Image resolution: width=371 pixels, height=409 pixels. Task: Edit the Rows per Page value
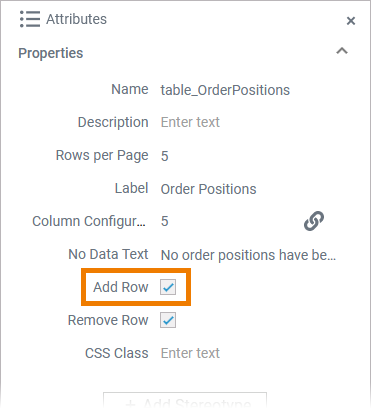click(x=248, y=156)
